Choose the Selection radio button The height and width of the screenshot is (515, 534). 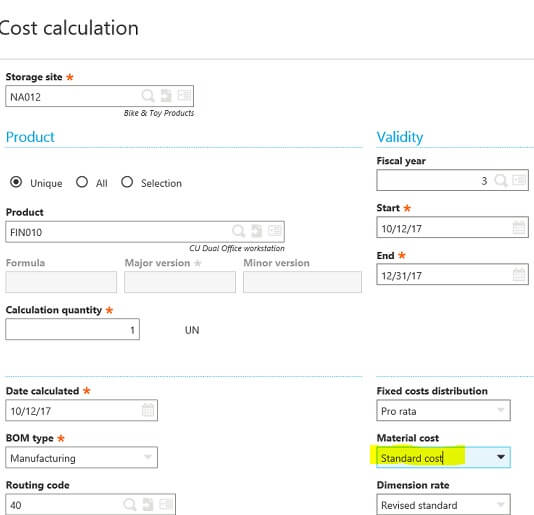point(127,182)
